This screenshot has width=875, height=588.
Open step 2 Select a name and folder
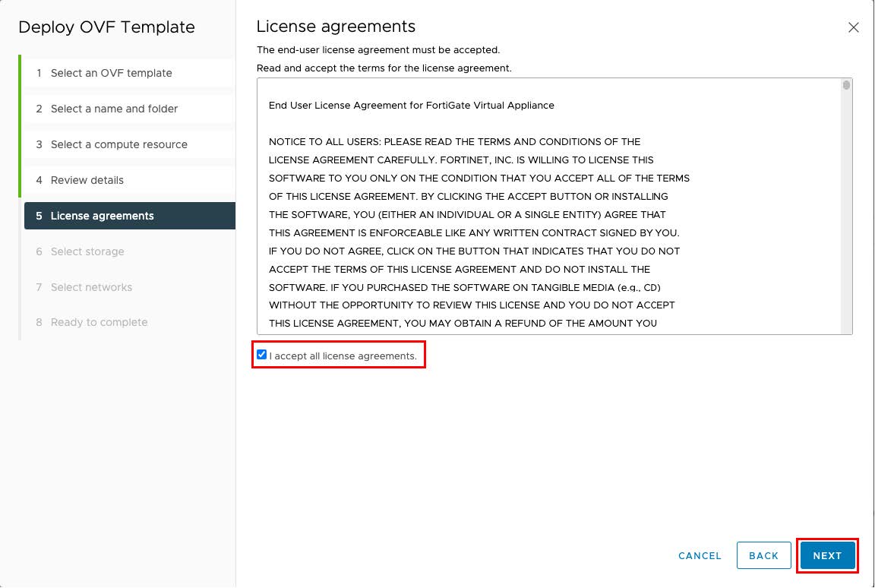[x=129, y=109]
